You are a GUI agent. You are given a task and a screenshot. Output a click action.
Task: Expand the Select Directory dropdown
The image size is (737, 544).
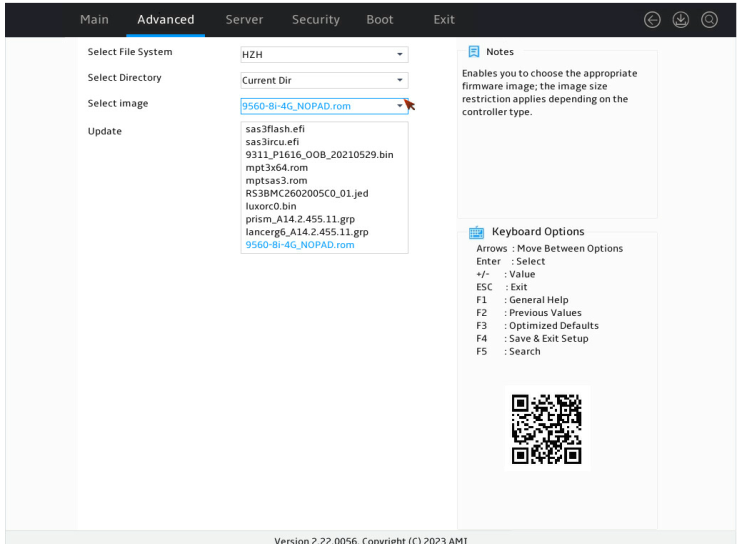324,80
